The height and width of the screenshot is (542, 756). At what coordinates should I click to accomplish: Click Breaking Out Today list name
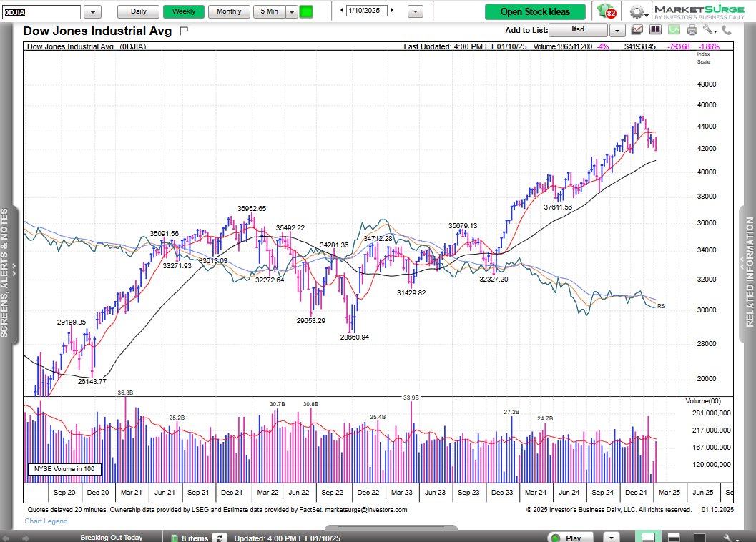point(112,538)
